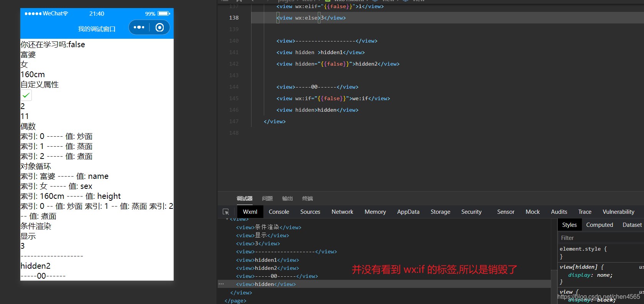Focus the styles Filter input field
The height and width of the screenshot is (304, 644).
[601, 238]
